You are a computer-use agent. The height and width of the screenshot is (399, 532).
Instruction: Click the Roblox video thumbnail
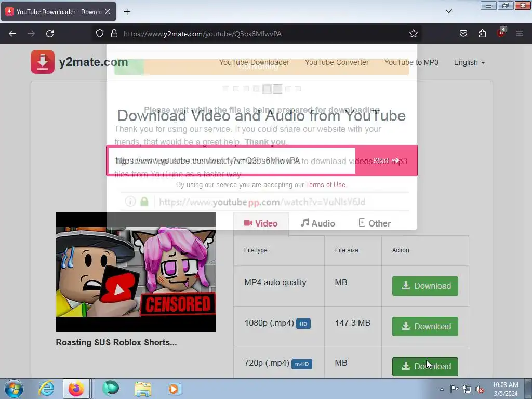136,272
